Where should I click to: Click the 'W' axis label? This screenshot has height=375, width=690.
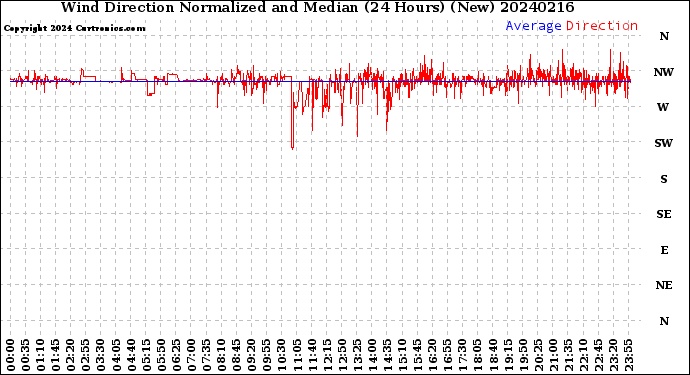click(663, 107)
